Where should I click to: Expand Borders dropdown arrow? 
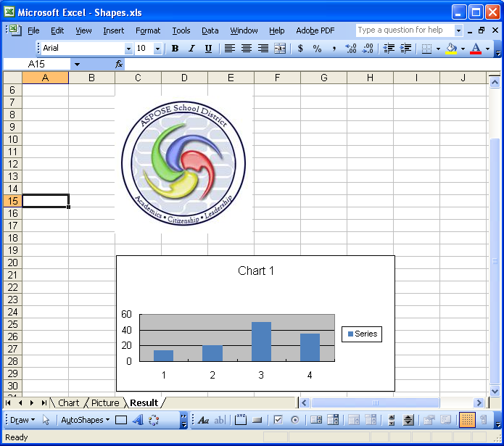coord(439,49)
